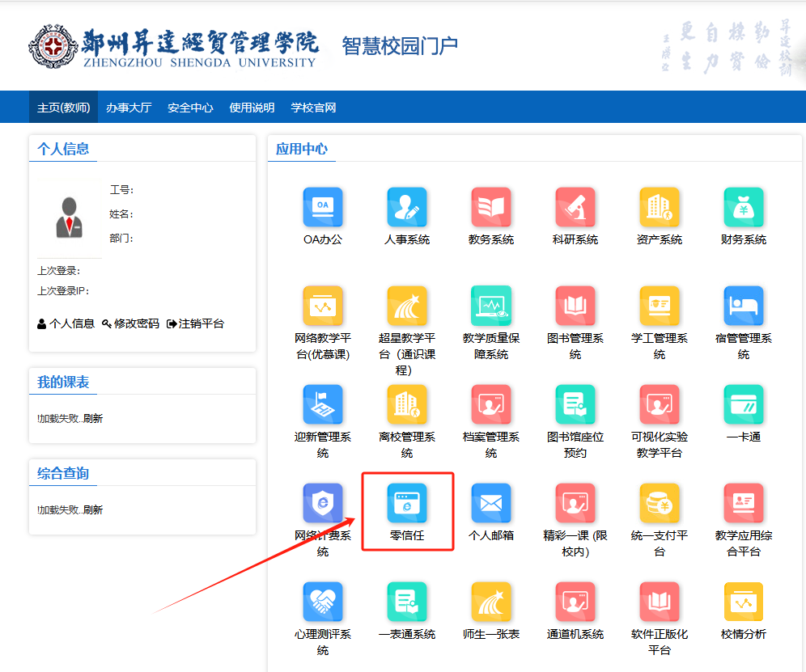The width and height of the screenshot is (806, 672).
Task: Launch the 人事系统 app icon
Action: tap(407, 207)
